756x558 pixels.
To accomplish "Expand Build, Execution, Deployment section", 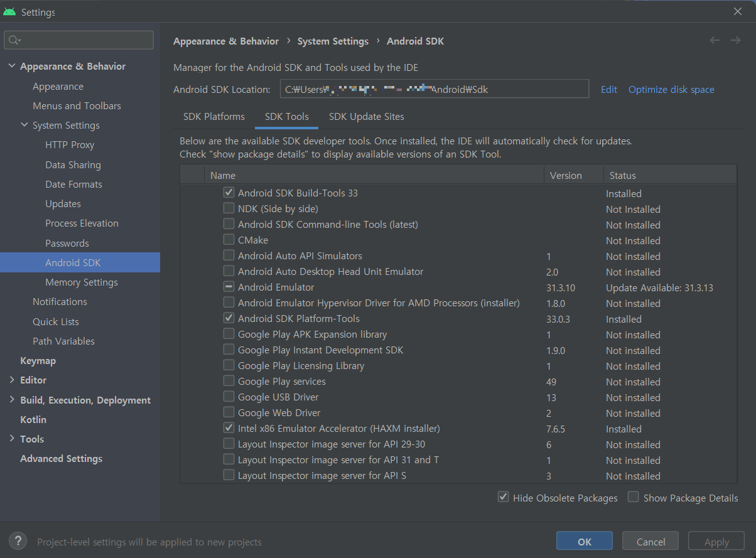I will [x=12, y=400].
